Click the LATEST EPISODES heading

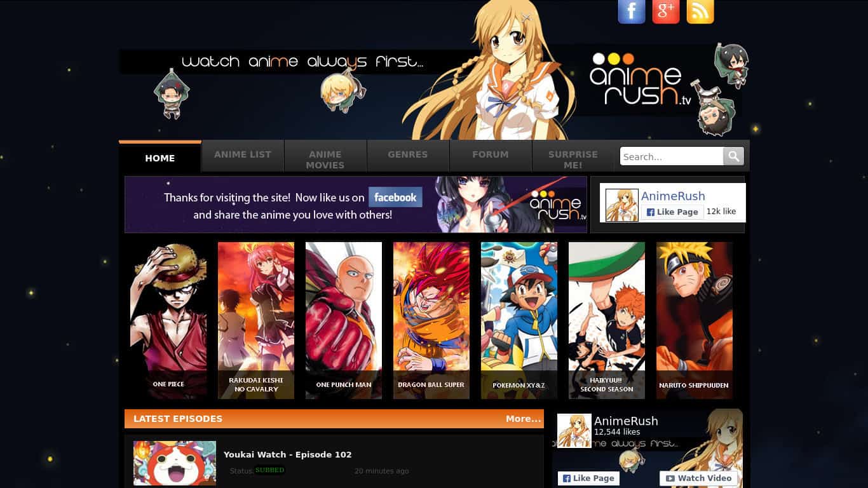[x=178, y=419]
